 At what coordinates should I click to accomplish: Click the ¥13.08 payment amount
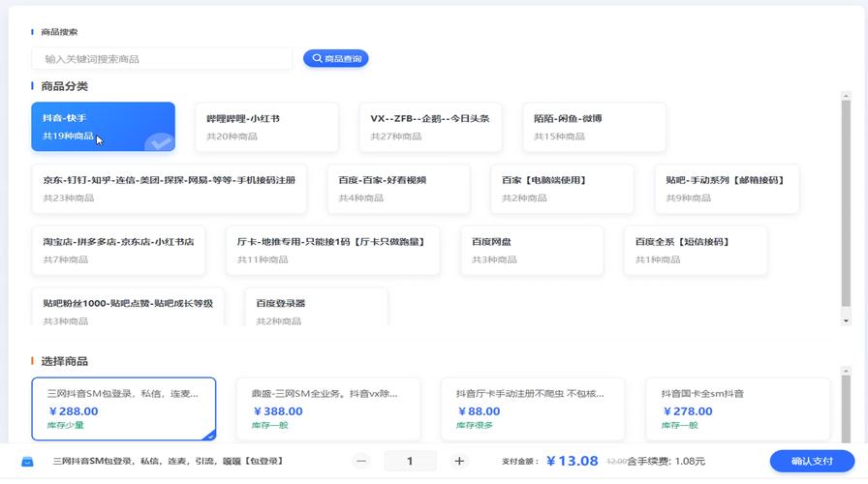[x=573, y=461]
